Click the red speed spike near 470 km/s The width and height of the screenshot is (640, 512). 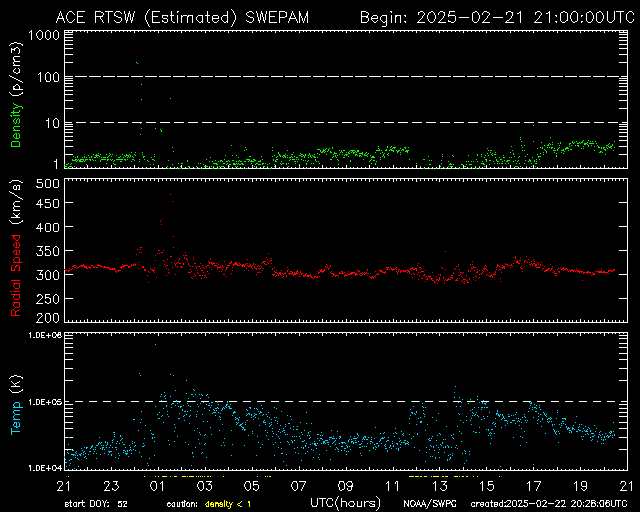click(x=171, y=195)
